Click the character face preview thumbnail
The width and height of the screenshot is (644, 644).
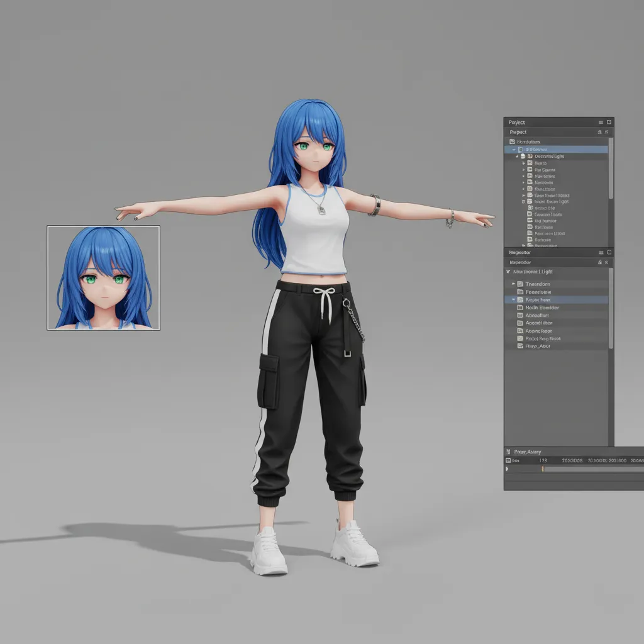click(104, 278)
